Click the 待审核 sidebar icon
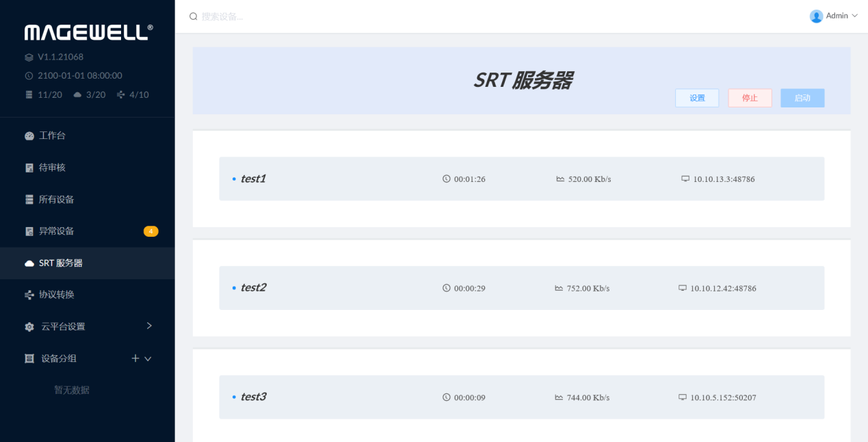868x442 pixels. (x=29, y=168)
